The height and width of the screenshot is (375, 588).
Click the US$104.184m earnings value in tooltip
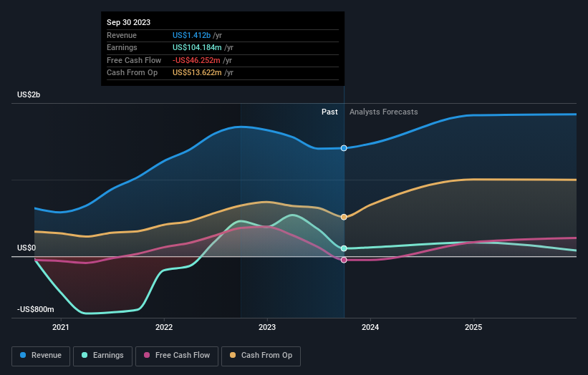click(197, 47)
